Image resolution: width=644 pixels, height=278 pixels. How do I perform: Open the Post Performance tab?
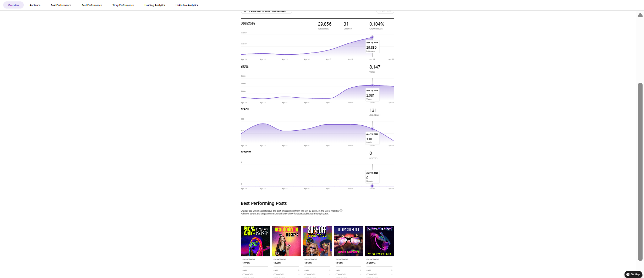[x=61, y=5]
